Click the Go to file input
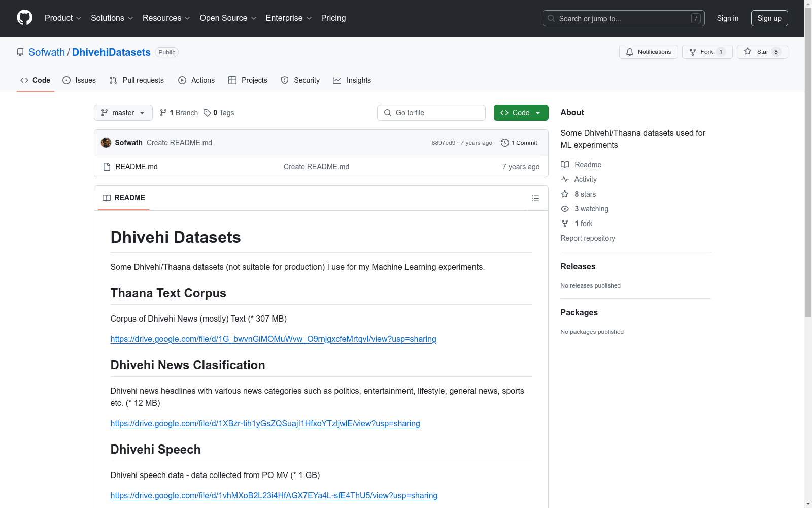812x508 pixels. [x=431, y=113]
